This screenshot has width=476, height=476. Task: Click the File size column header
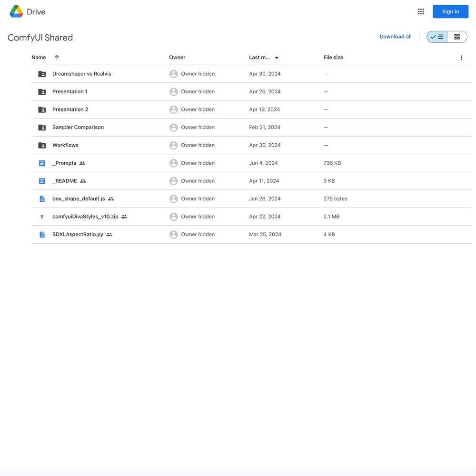[x=333, y=58]
